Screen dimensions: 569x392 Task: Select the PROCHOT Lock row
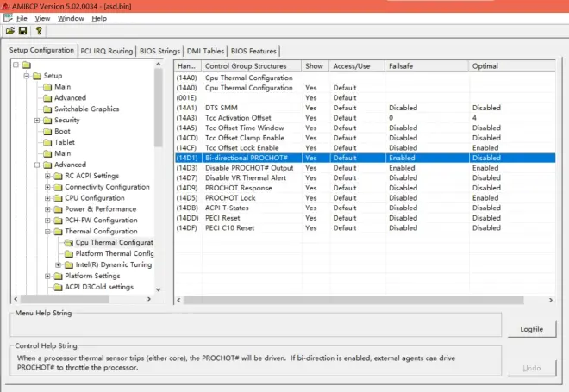(x=365, y=198)
